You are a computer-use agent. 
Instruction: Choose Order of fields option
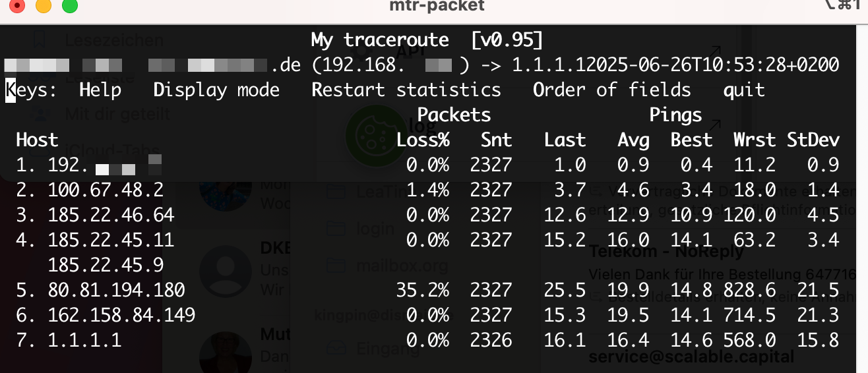pos(612,90)
